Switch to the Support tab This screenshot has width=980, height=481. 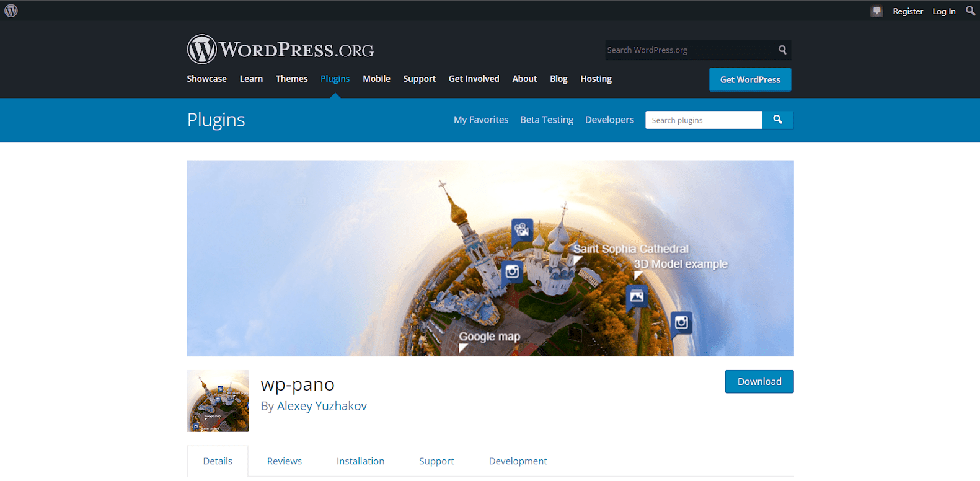436,461
